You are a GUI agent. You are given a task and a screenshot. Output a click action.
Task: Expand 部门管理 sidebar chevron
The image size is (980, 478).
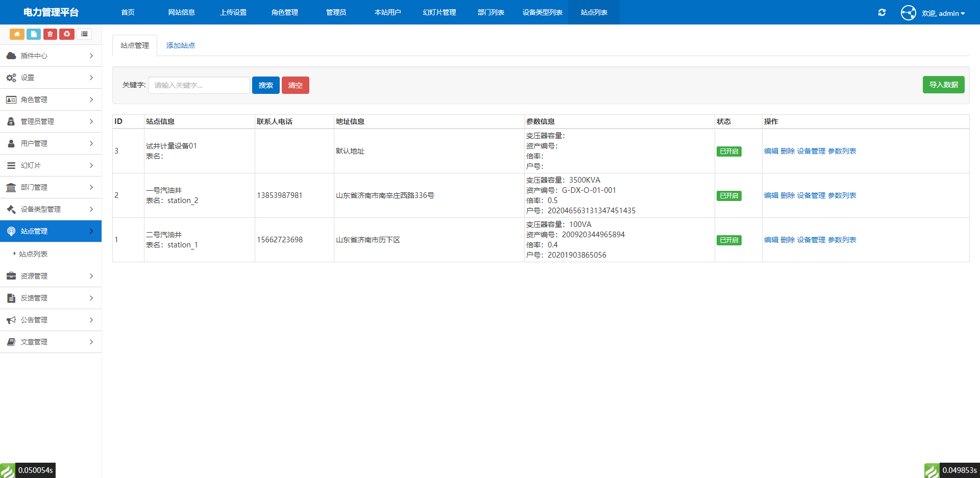(x=91, y=187)
